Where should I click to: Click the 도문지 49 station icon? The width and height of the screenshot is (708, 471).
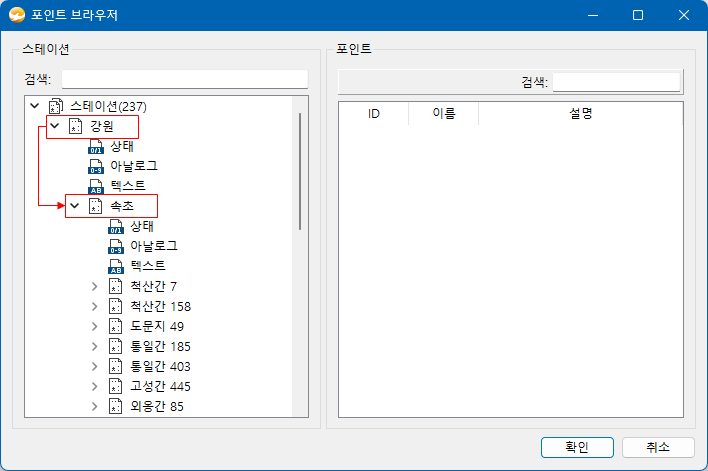116,326
